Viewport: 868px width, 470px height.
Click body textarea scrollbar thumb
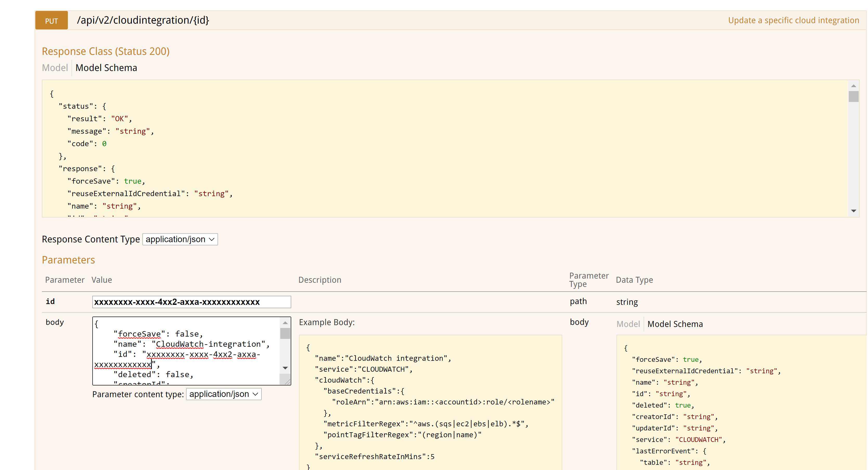285,333
